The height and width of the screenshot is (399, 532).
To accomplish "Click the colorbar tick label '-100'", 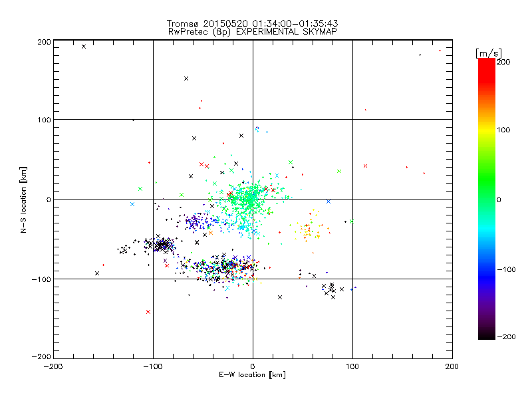I will (506, 269).
